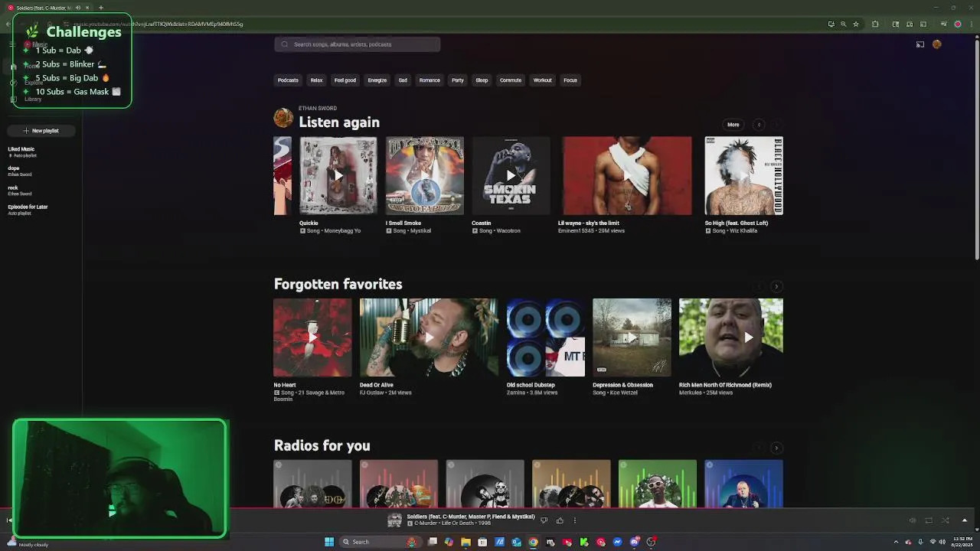Show hidden system tray icons
Viewport: 980px width, 551px height.
coord(896,542)
